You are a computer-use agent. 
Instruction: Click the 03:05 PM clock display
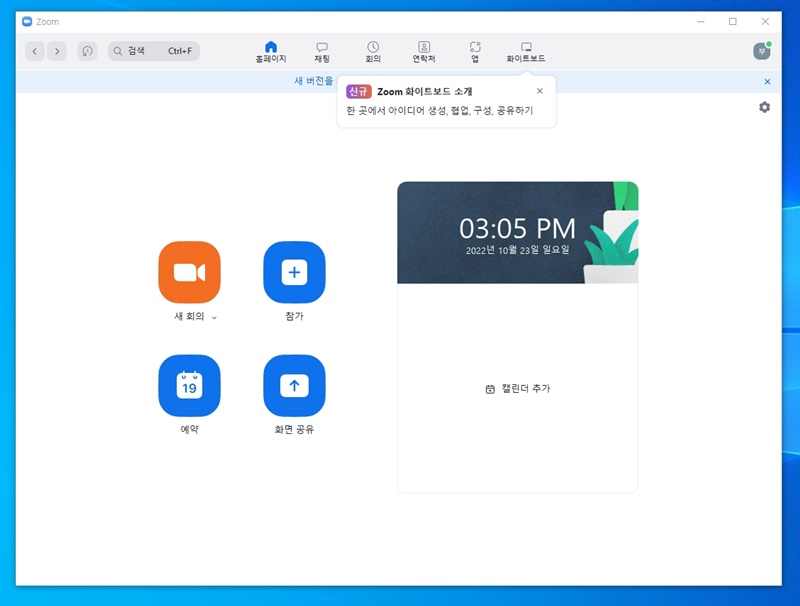pos(517,228)
